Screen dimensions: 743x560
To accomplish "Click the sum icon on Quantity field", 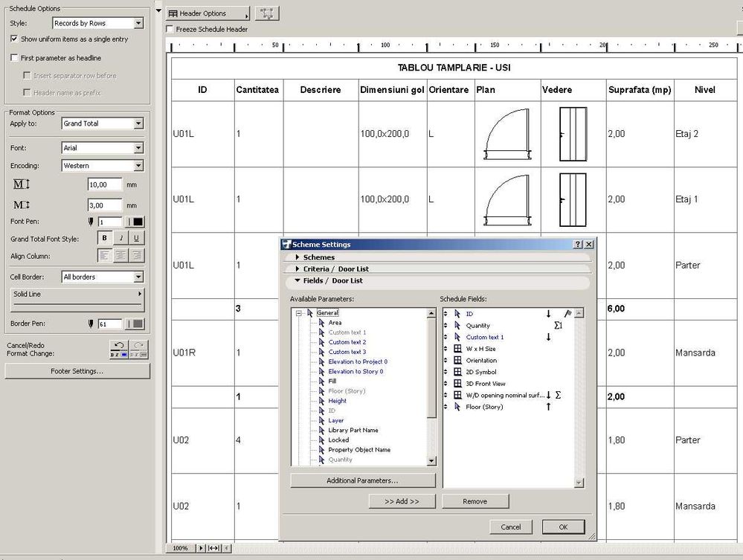I will [x=558, y=326].
